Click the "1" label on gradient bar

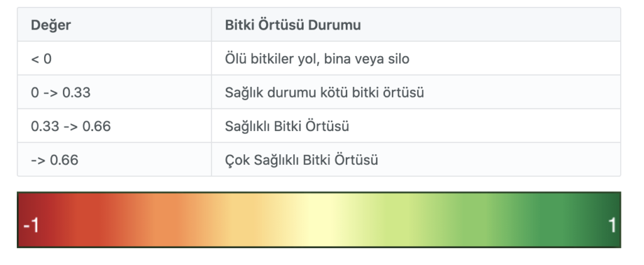click(x=612, y=225)
